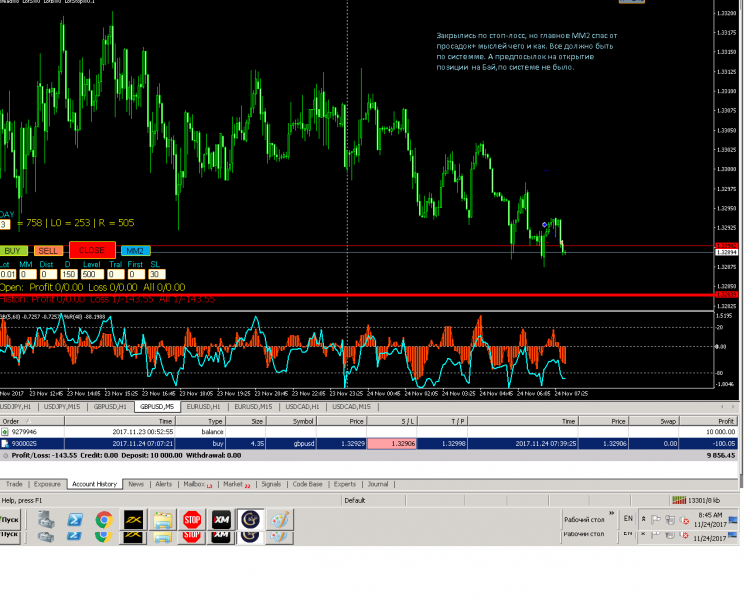Edit the SL field showing 30
This screenshot has height=600, width=750.
tap(156, 274)
